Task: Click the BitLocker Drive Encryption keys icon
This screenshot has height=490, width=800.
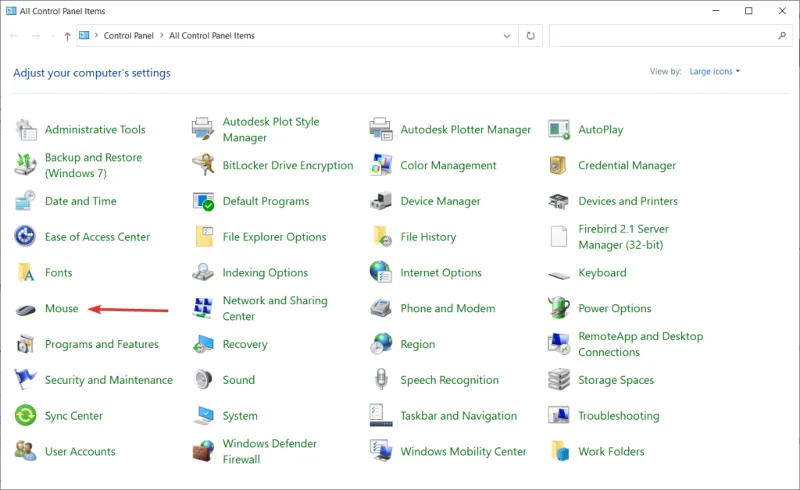Action: pos(203,165)
